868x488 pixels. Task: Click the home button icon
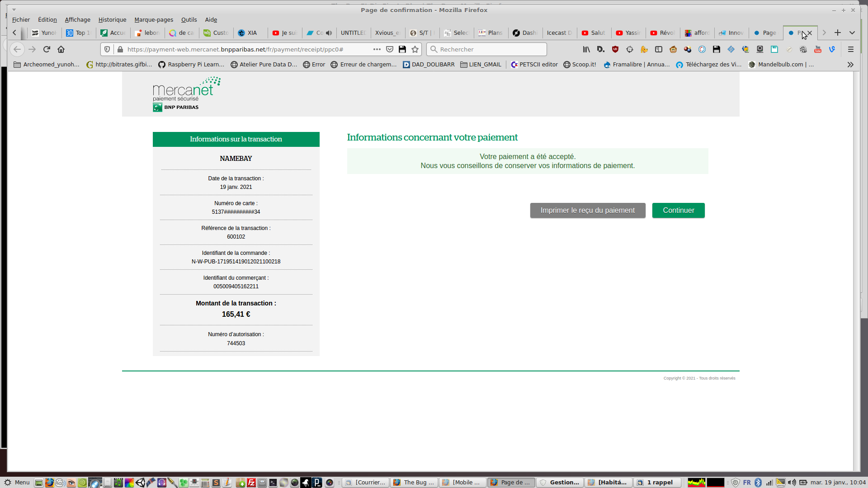(x=61, y=49)
